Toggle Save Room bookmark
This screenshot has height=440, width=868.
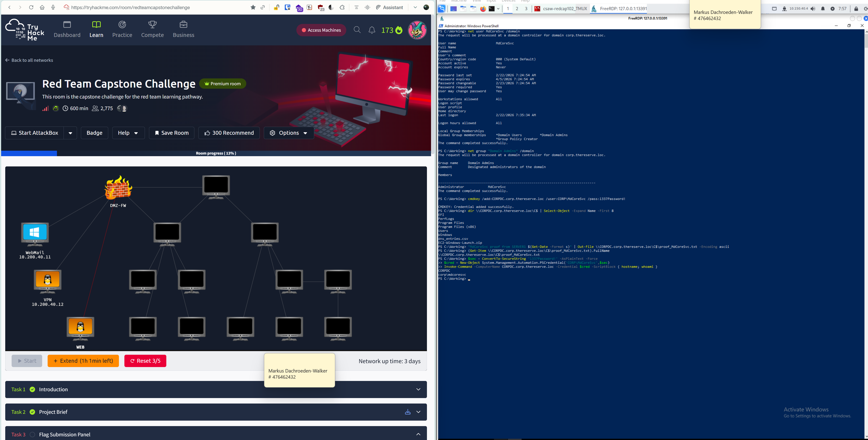[x=172, y=133]
